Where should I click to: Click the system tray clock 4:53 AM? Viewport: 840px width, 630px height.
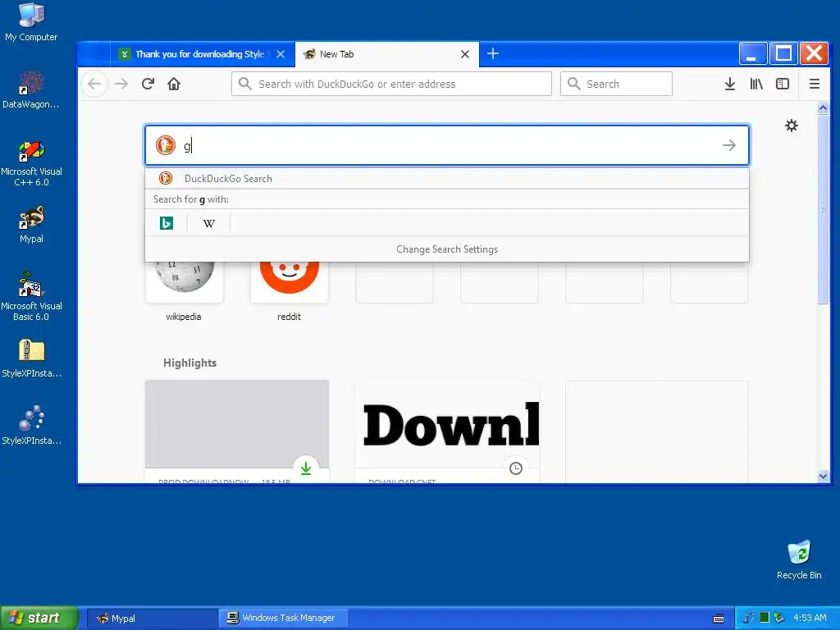[810, 619]
